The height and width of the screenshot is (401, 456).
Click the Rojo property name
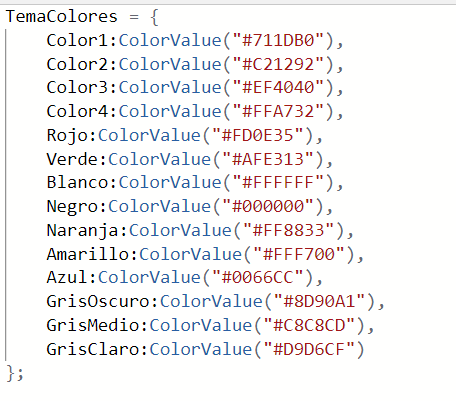[67, 136]
